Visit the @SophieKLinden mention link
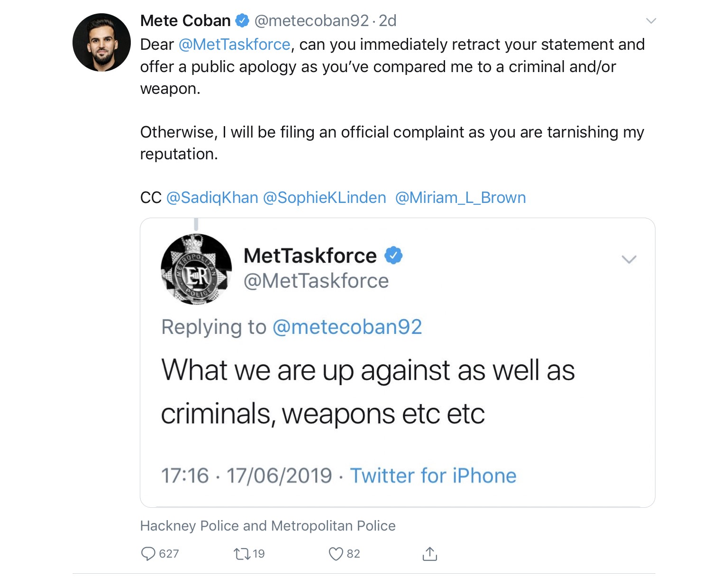This screenshot has width=728, height=578. (x=324, y=197)
